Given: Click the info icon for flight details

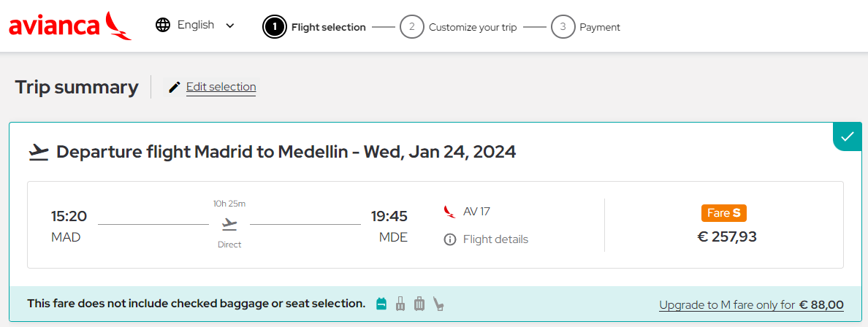Looking at the screenshot, I should (x=449, y=239).
